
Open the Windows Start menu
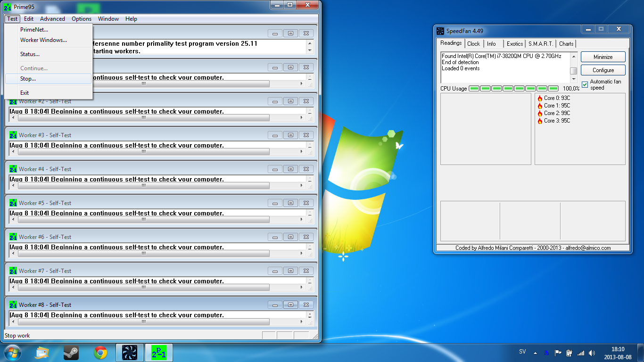click(13, 353)
